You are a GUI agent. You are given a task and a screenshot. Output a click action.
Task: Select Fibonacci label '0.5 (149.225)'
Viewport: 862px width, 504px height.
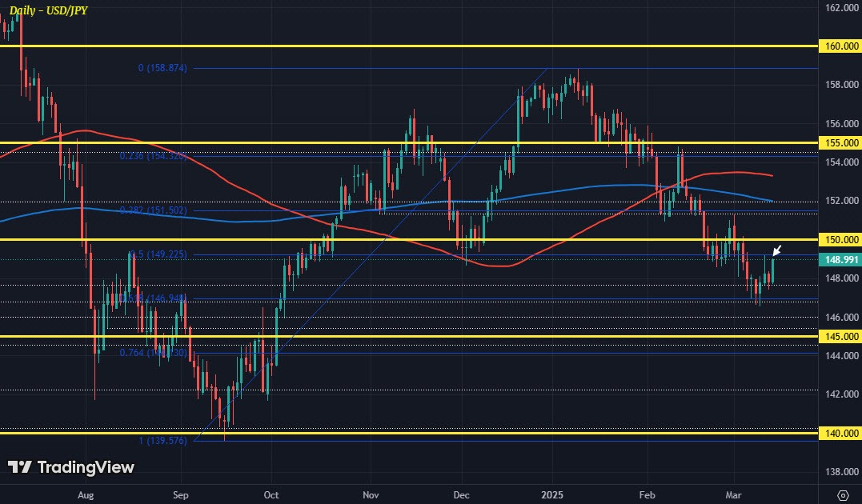[159, 254]
